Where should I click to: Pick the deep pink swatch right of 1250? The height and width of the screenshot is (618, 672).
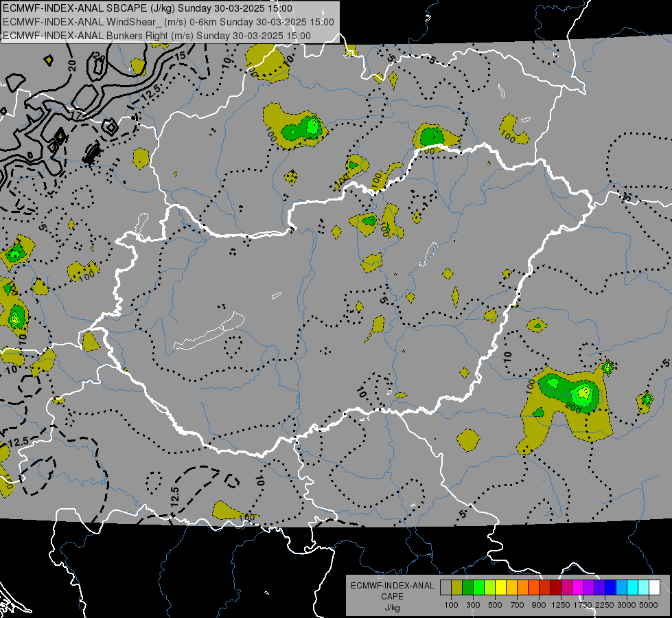point(566,587)
